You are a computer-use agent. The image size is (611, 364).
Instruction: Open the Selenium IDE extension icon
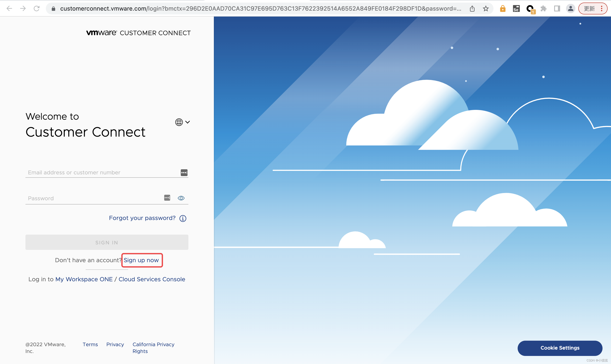click(516, 8)
